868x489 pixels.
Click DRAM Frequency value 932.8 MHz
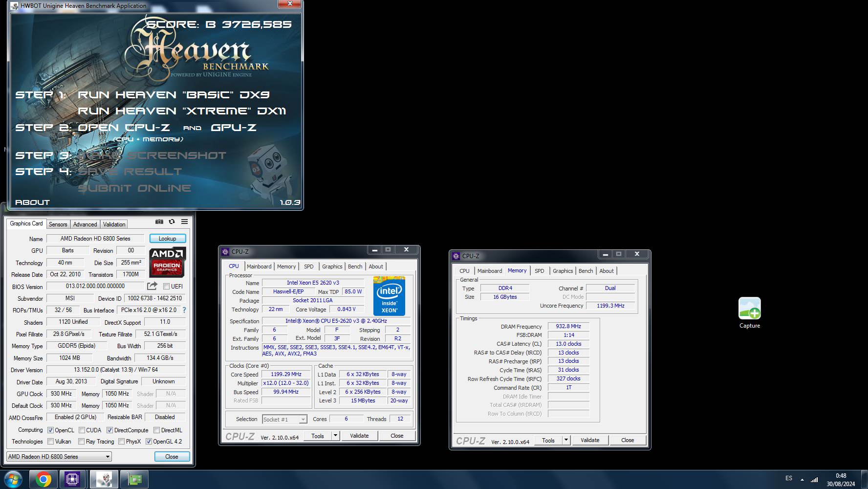point(568,326)
